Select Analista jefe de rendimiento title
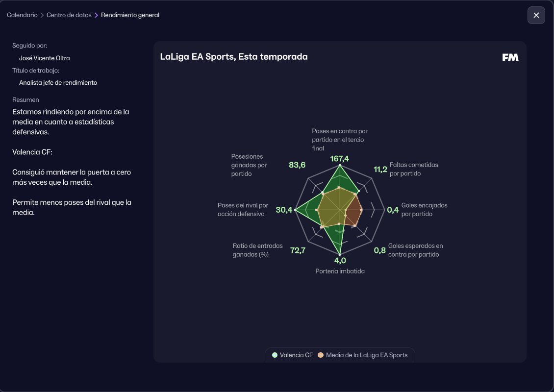 pos(58,83)
